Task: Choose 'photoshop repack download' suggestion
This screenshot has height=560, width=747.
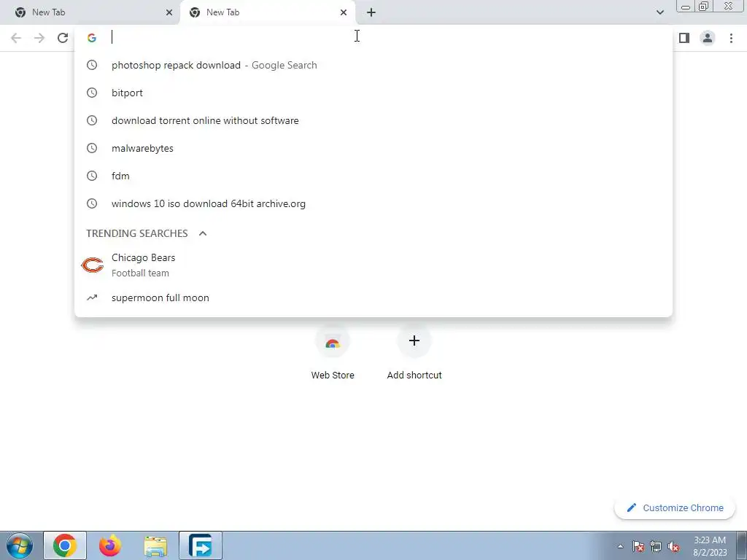Action: (x=373, y=65)
